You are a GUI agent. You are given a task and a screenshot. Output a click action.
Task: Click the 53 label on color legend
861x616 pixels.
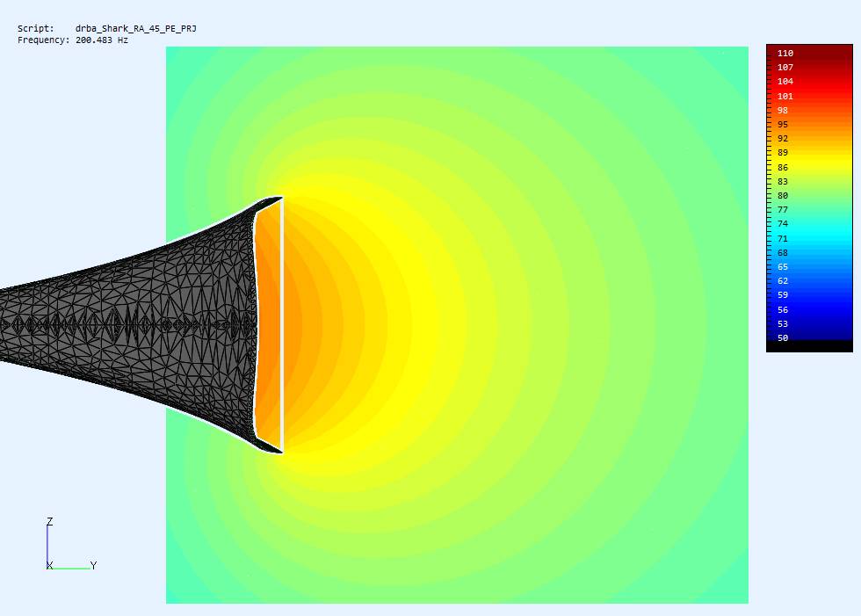[x=783, y=324]
